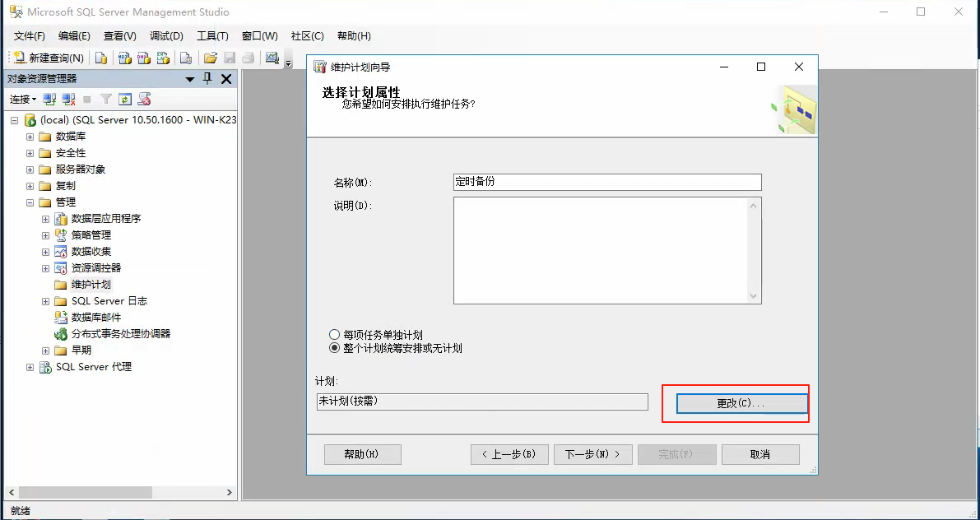Click the 数据库引擎查询 toolbar icon
Viewport: 980px width, 520px height.
coord(102,58)
